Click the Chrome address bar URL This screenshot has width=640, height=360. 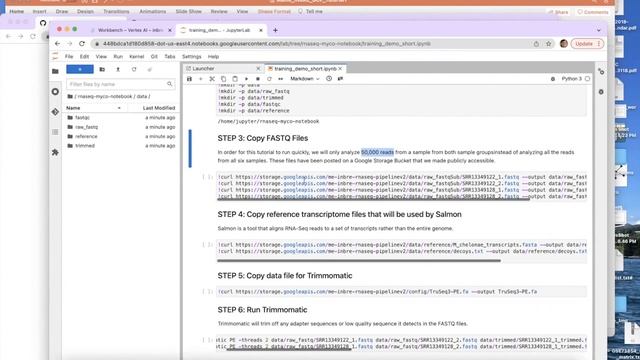pos(267,44)
